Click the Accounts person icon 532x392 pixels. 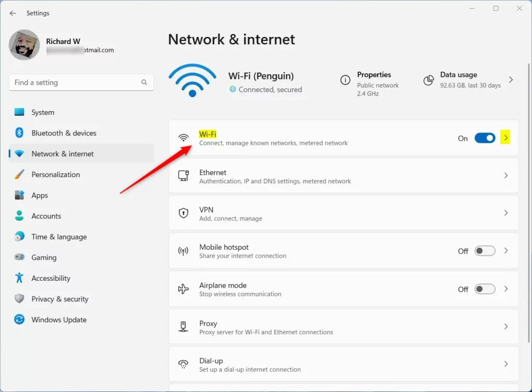(x=19, y=215)
